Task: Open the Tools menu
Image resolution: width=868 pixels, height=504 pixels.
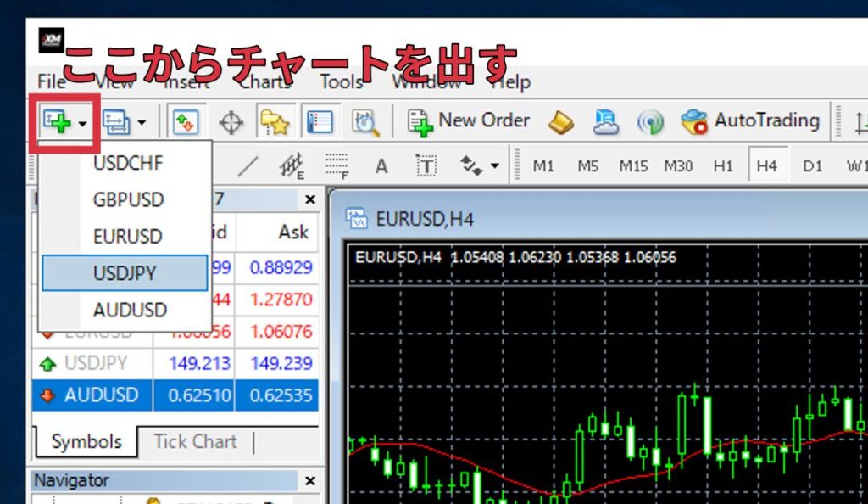Action: point(342,82)
